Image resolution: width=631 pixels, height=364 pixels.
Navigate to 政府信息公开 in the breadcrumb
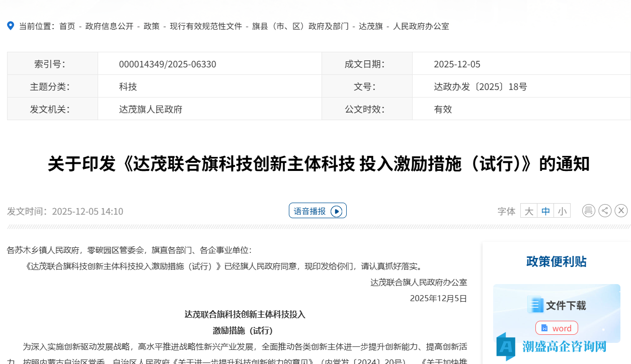tap(108, 26)
